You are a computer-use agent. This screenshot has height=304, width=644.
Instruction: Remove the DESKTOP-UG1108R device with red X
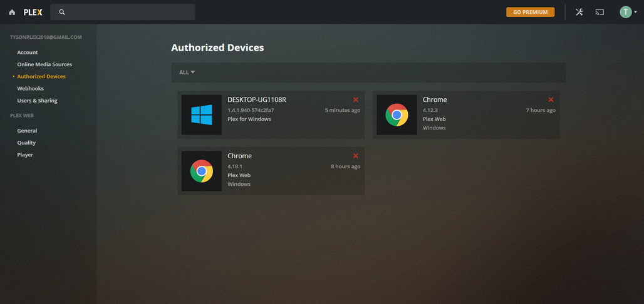pyautogui.click(x=356, y=99)
